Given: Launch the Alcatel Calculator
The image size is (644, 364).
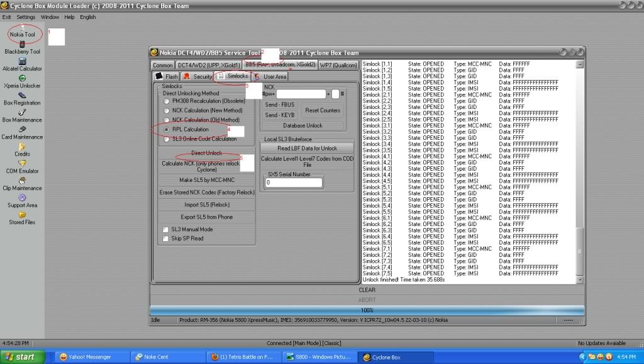Looking at the screenshot, I should (22, 64).
